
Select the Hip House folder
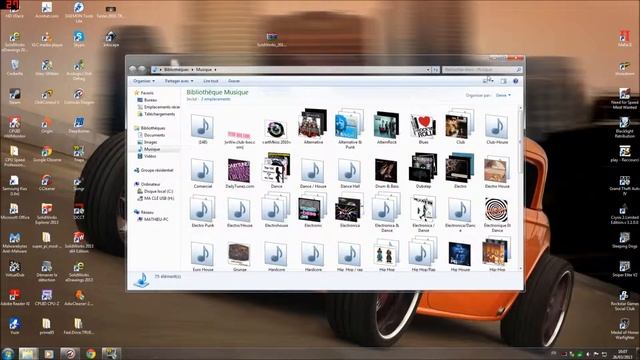[x=460, y=255]
